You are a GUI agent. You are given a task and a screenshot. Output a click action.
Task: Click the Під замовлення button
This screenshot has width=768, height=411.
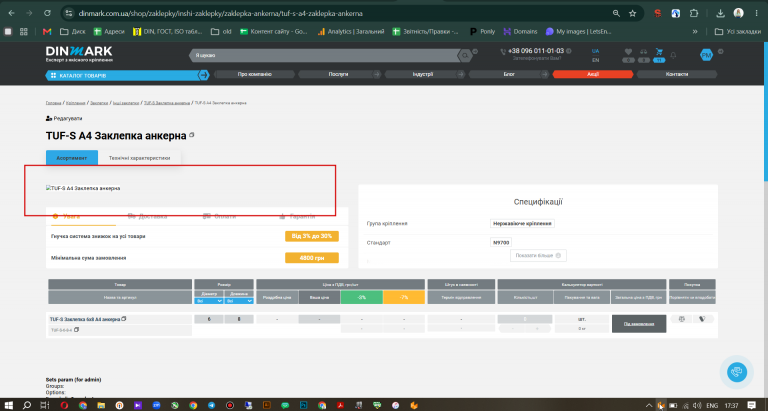[639, 324]
